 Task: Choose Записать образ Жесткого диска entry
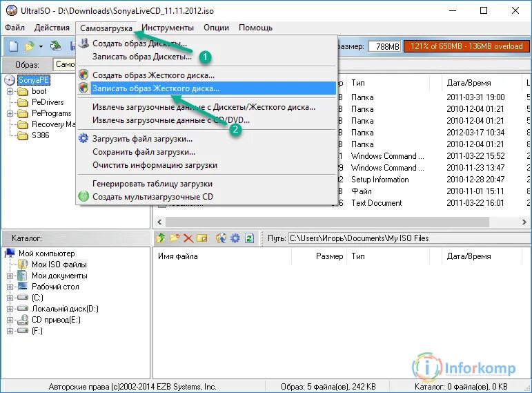(x=206, y=88)
